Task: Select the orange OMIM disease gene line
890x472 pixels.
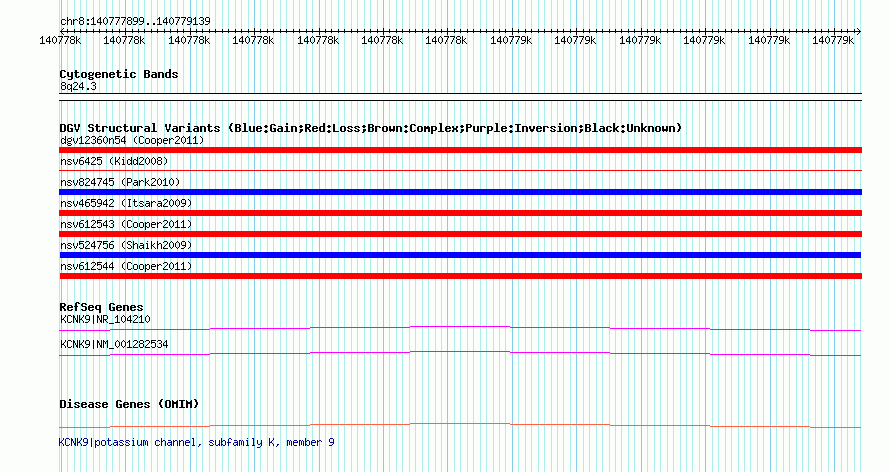Action: (460, 425)
